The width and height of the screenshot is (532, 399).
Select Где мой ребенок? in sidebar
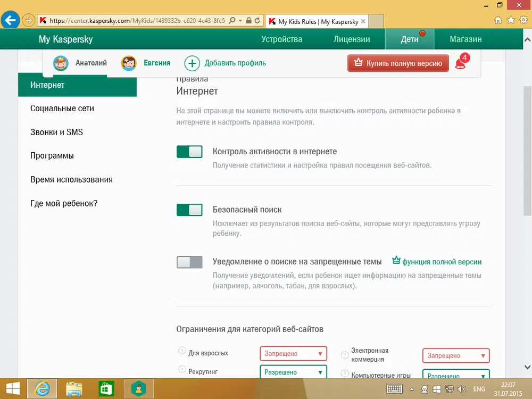tap(64, 203)
